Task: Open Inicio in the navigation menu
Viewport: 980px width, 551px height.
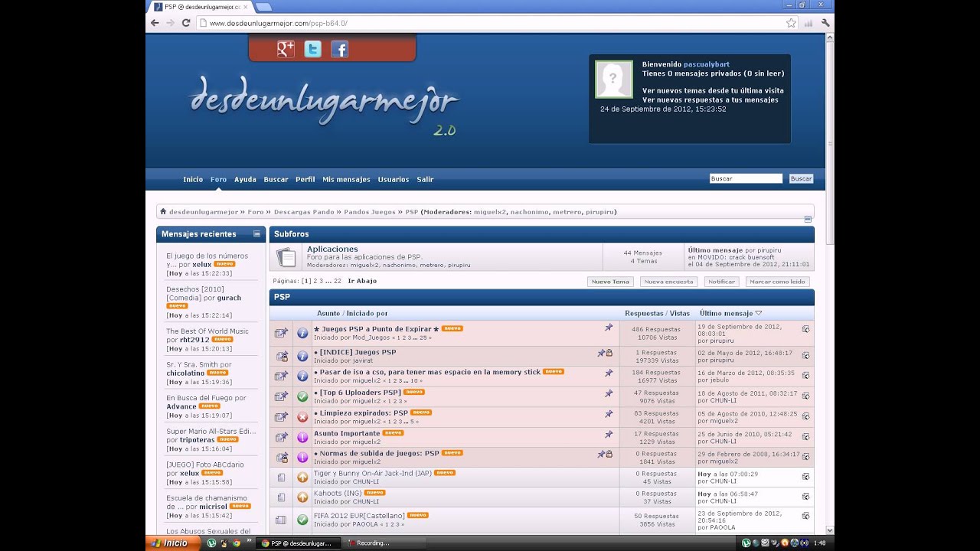Action: pyautogui.click(x=193, y=180)
